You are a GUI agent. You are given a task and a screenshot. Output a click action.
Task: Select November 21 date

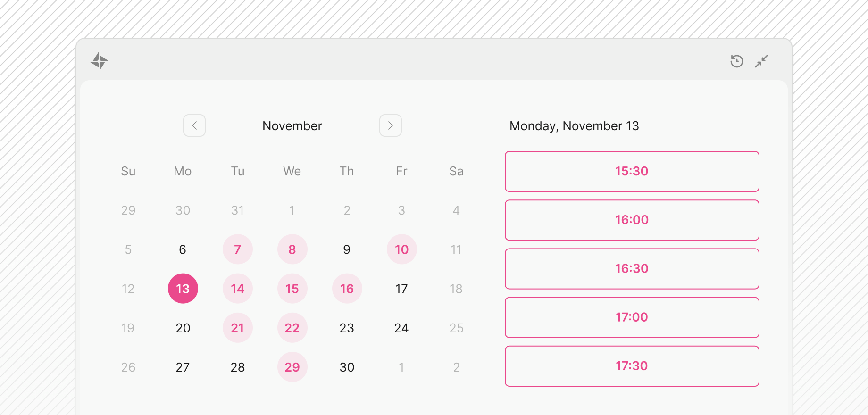(238, 328)
